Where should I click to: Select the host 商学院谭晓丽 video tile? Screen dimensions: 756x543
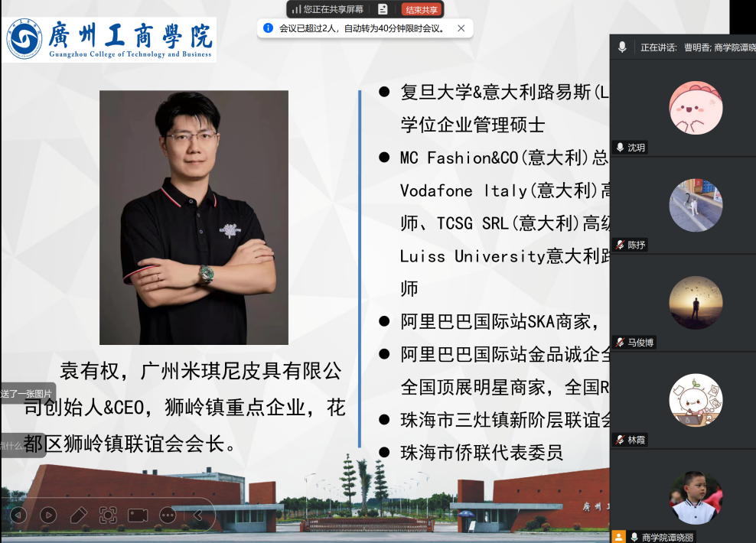(695, 497)
